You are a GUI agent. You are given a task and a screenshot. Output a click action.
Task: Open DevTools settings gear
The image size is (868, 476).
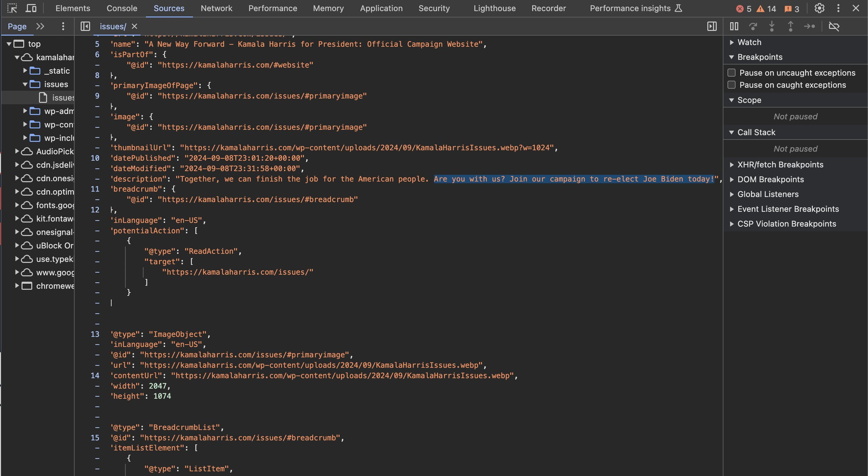[820, 8]
